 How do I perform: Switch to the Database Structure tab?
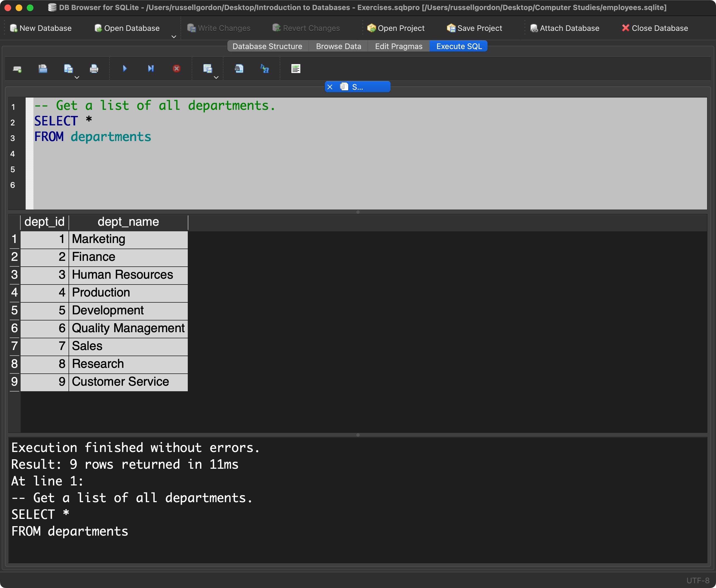267,47
